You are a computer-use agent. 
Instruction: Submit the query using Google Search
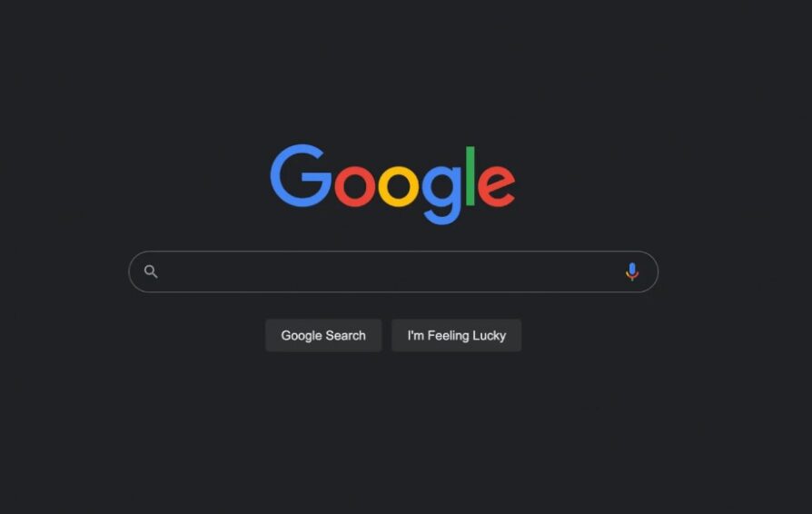(323, 335)
